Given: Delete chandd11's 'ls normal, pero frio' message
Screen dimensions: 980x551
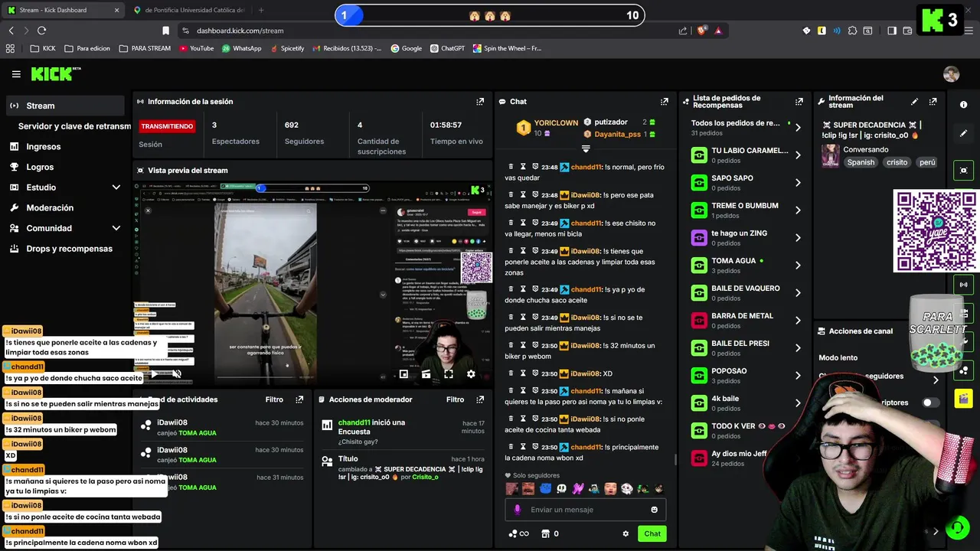Looking at the screenshot, I should click(x=511, y=166).
